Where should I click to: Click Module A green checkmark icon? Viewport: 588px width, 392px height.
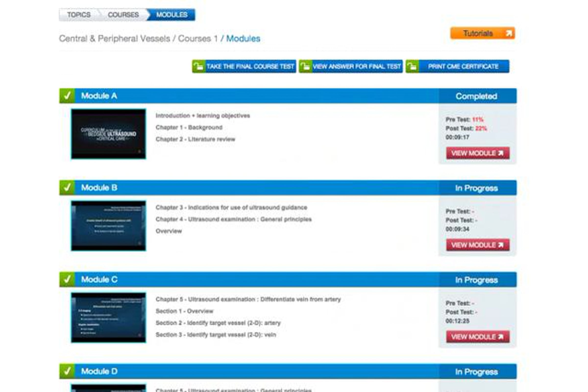pos(67,96)
